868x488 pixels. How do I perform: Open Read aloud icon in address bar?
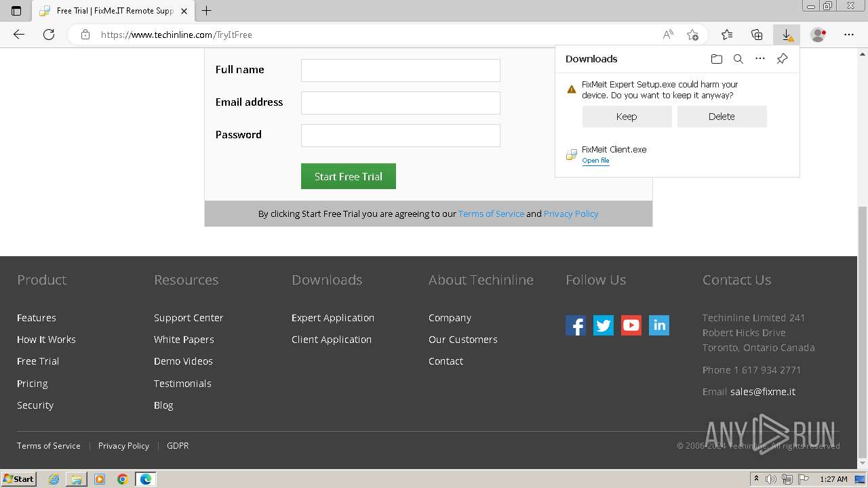click(668, 35)
